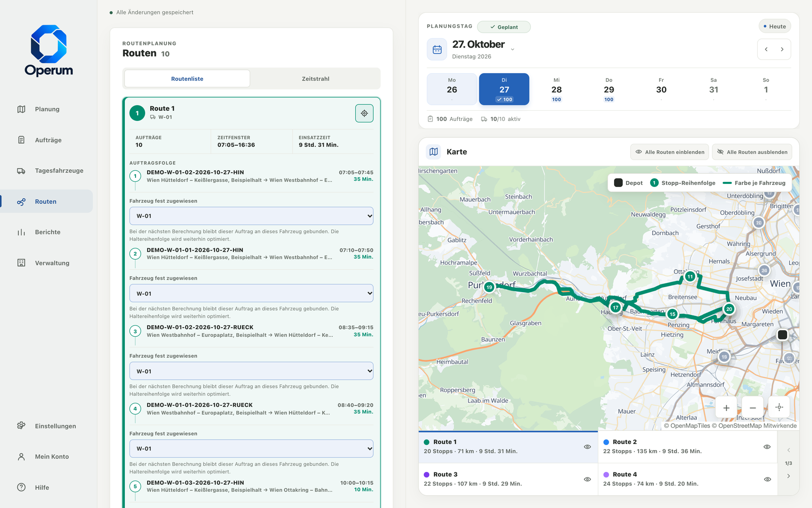Show all routes with Alle Routen einblenden

[670, 152]
